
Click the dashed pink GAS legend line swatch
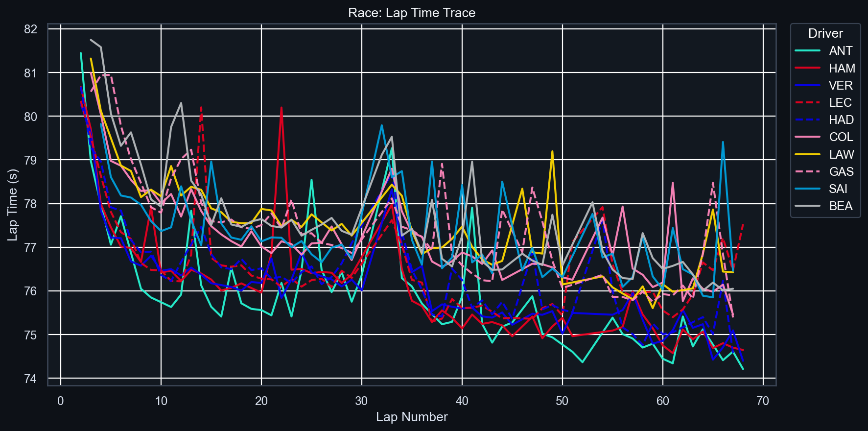click(808, 171)
